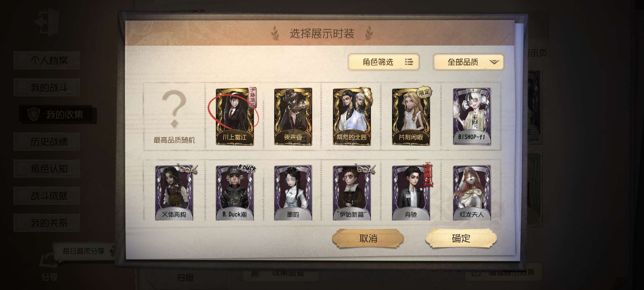Image resolution: width=644 pixels, height=290 pixels.
Task: Select the 义体再构 costume card
Action: (x=174, y=193)
